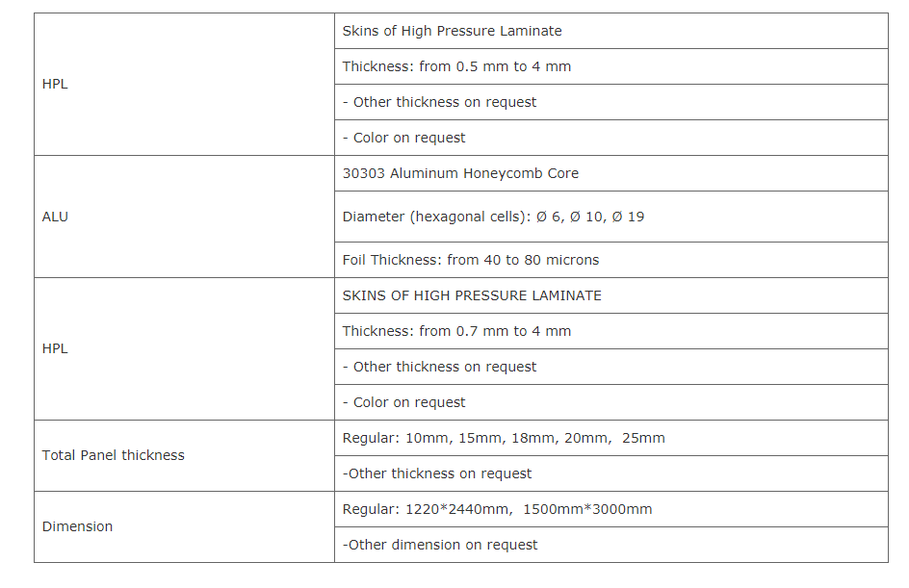
Task: Select '-Other thickness on request' under panel thickness
Action: [611, 473]
